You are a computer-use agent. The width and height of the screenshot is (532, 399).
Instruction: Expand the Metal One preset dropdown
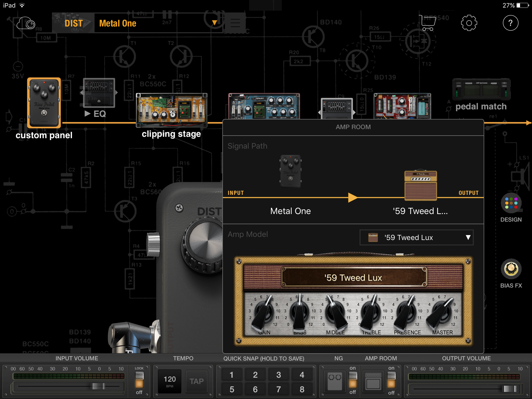click(214, 23)
